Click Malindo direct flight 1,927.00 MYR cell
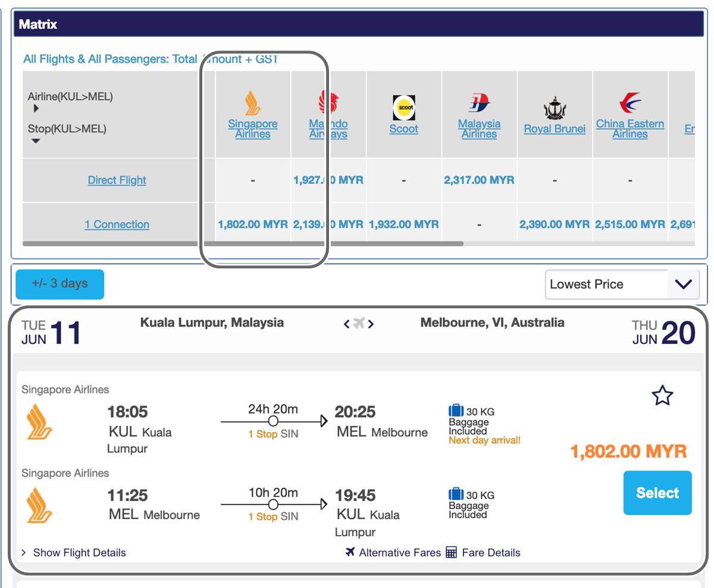This screenshot has height=588, width=714. pos(328,180)
